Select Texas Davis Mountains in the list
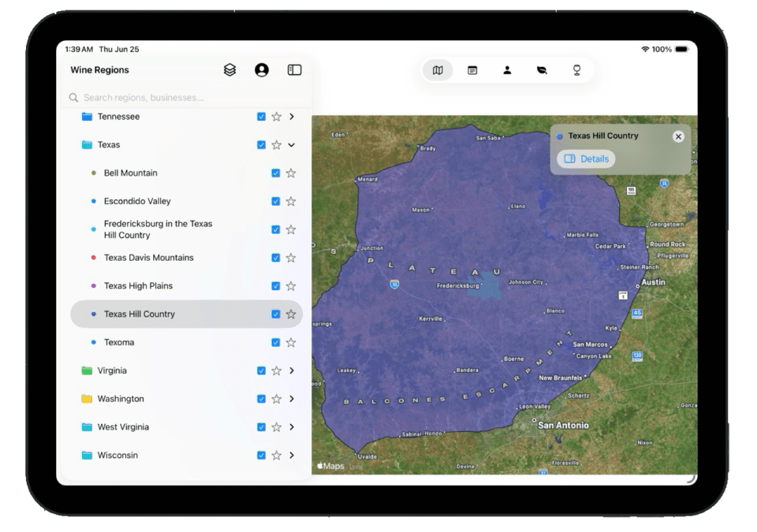Image resolution: width=757 pixels, height=532 pixels. pyautogui.click(x=186, y=258)
